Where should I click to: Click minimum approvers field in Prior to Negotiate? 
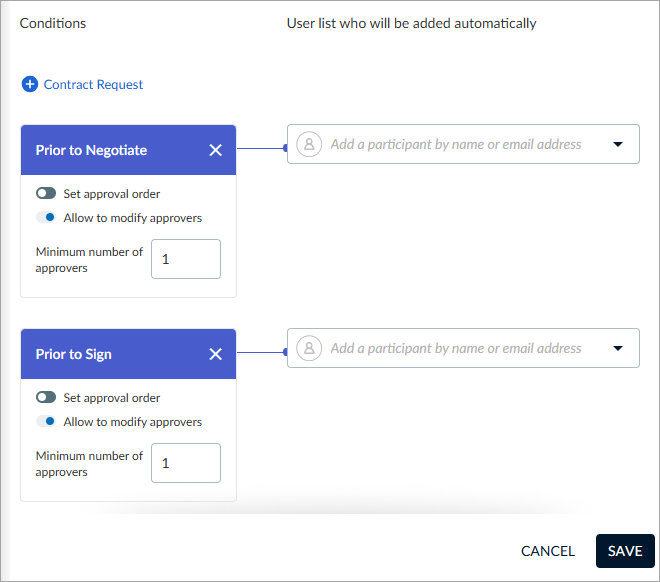pyautogui.click(x=186, y=259)
